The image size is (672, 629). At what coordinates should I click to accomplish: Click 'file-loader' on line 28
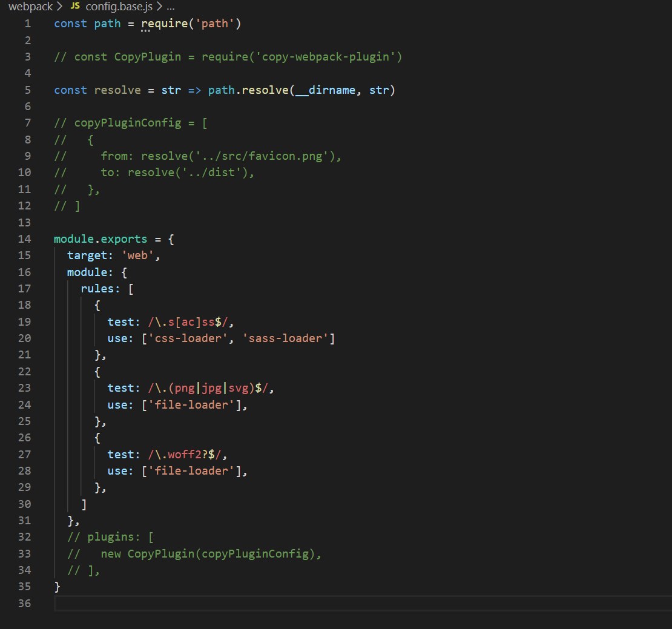tap(191, 471)
